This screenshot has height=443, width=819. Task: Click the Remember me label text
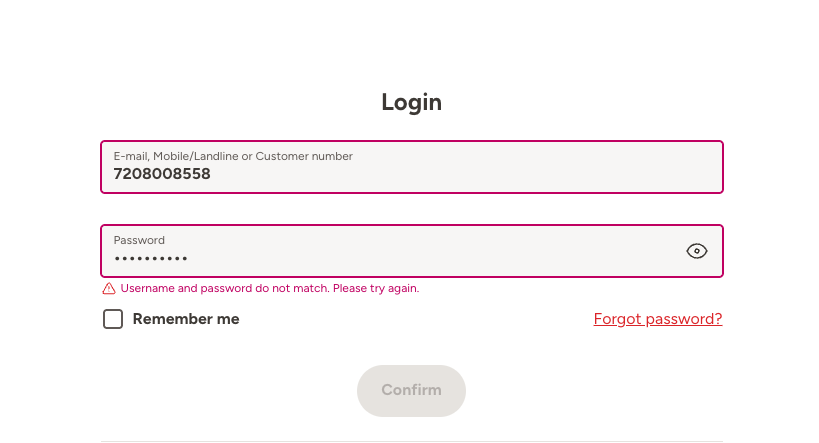pos(186,319)
